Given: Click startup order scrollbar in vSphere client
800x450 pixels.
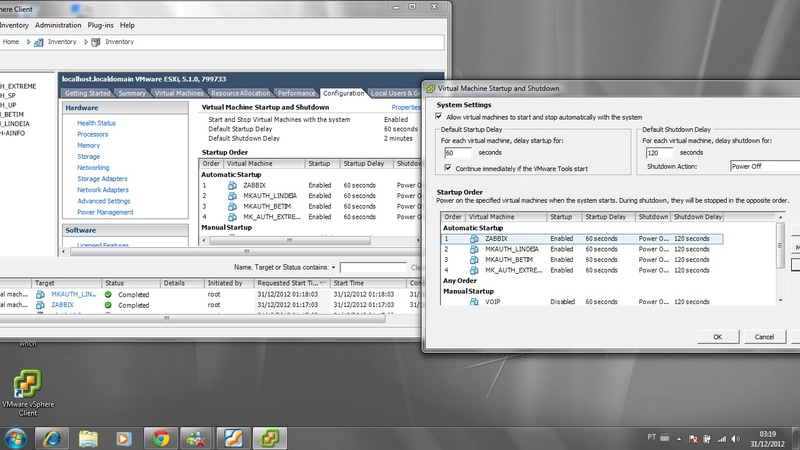Looking at the screenshot, I should pyautogui.click(x=289, y=240).
